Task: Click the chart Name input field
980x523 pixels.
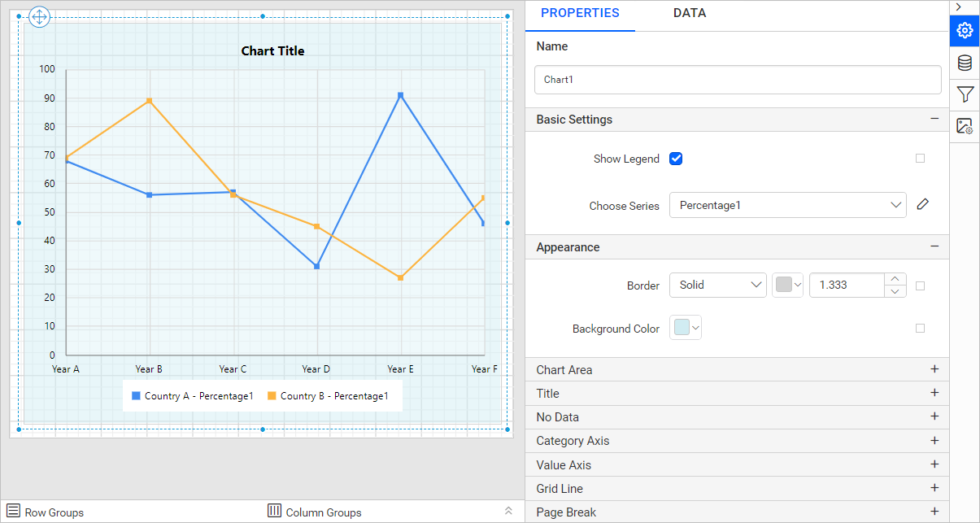Action: [738, 80]
